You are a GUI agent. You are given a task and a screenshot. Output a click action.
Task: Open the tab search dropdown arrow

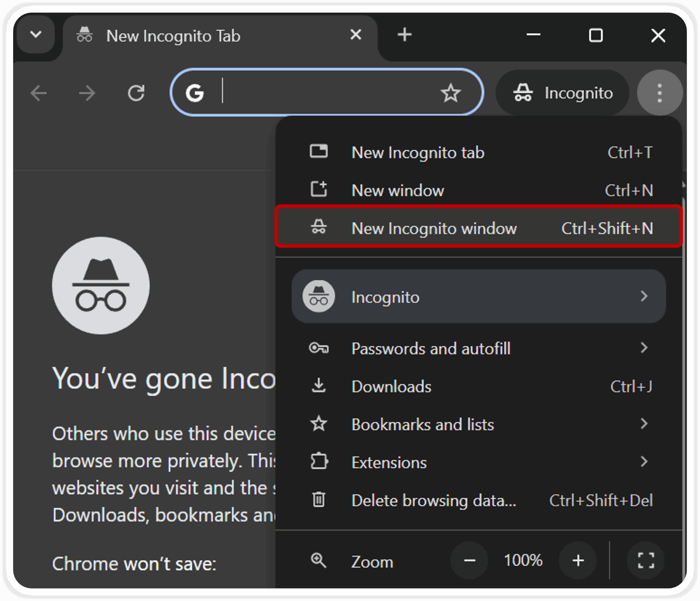point(36,34)
